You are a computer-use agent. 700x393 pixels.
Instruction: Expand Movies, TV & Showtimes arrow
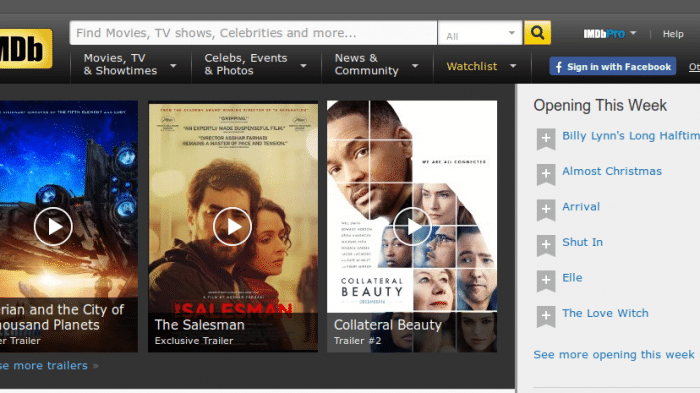(173, 66)
